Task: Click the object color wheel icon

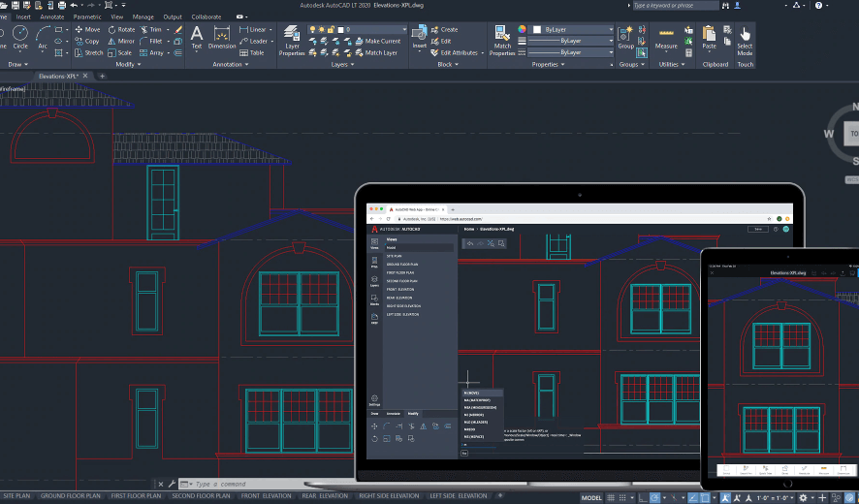Action: click(x=522, y=30)
